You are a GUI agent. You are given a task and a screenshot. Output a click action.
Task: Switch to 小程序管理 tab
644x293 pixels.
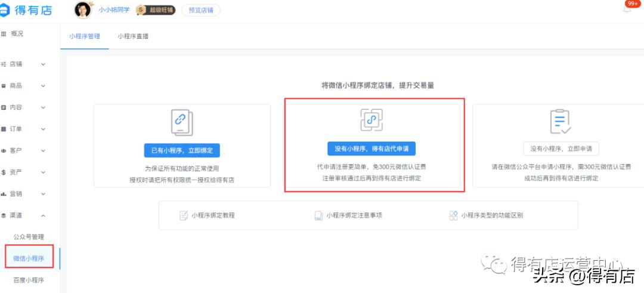(x=85, y=36)
